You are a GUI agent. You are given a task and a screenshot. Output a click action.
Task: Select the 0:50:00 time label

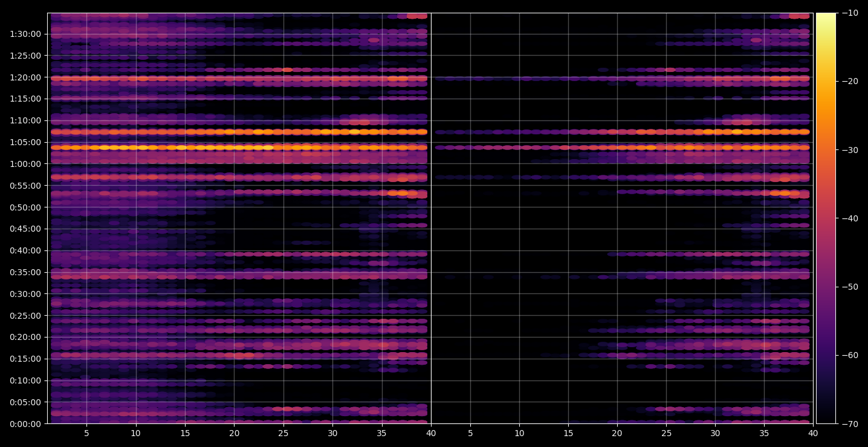(x=27, y=207)
